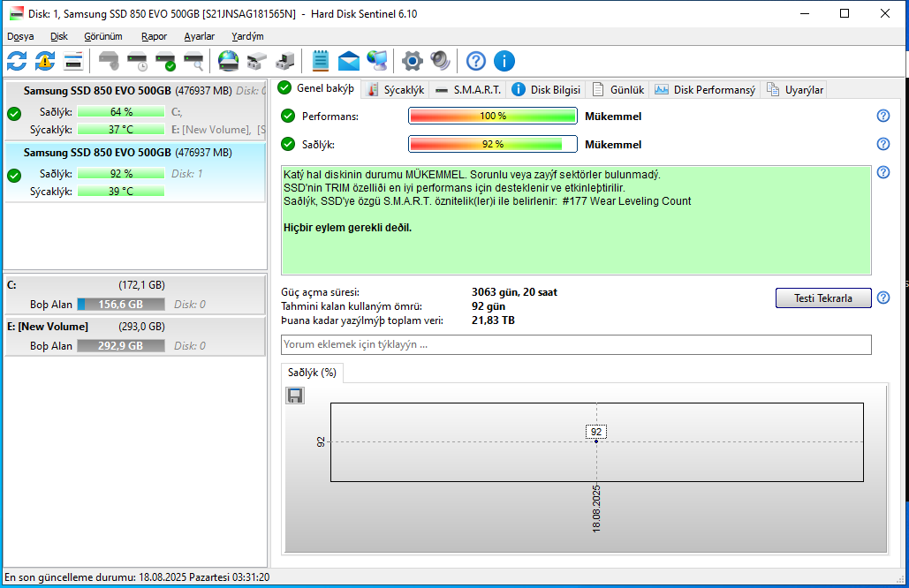Screen dimensions: 909x588
Task: Click the blue refresh arrows toolbar icon
Action: tap(17, 61)
